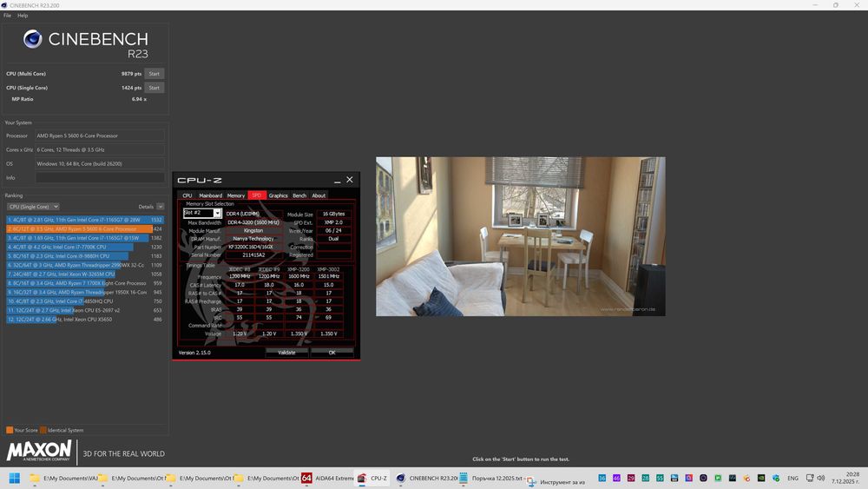
Task: Open the Help menu in Cinebench
Action: (23, 16)
